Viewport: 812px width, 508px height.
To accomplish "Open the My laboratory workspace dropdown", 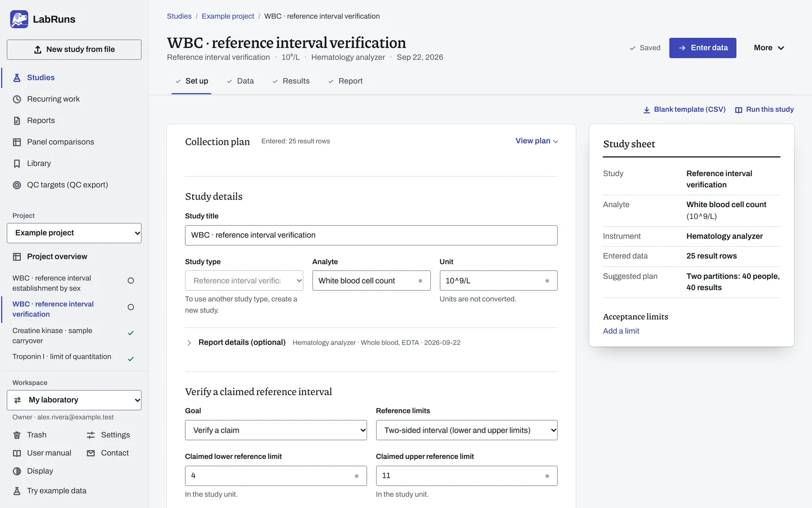I will coord(74,400).
